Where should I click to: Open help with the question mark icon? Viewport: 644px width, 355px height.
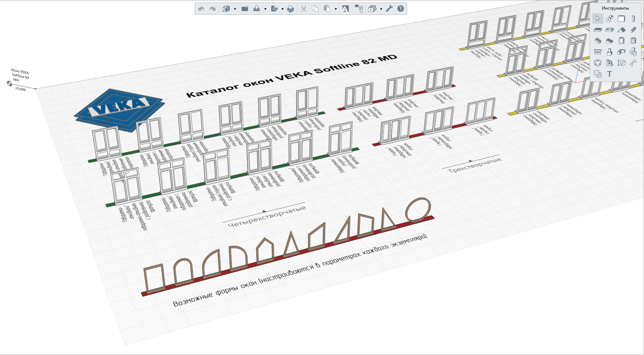point(401,9)
